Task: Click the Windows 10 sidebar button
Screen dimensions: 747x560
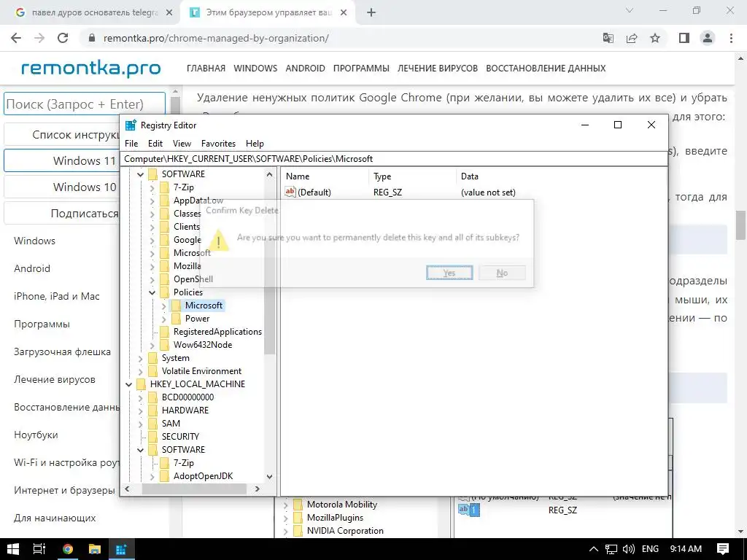Action: [62, 187]
